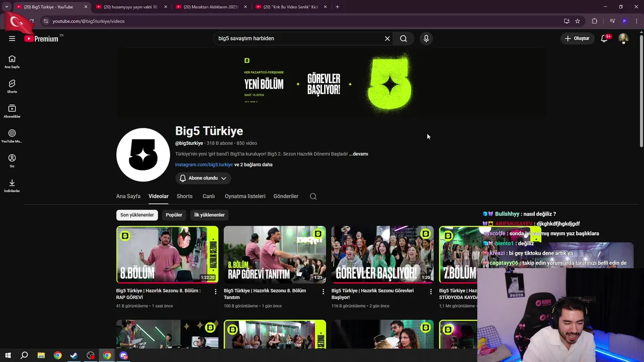This screenshot has height=362, width=644.
Task: Open Chrome extensions puzzle icon
Action: pos(595,21)
